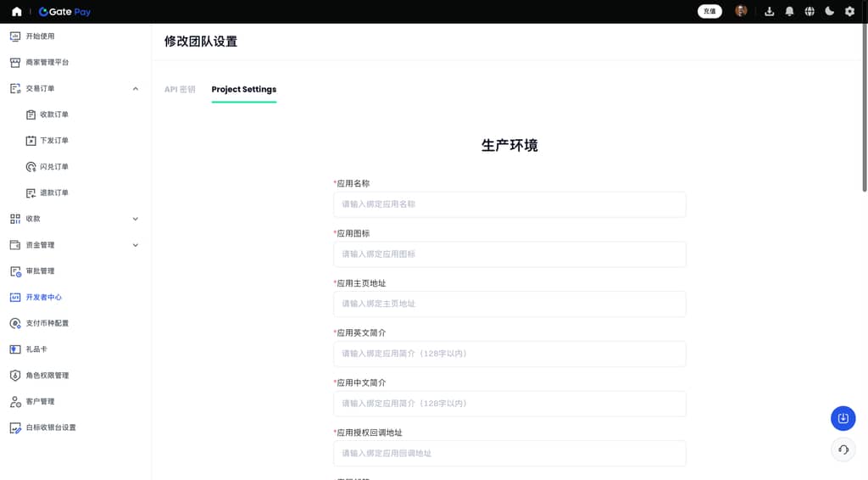Open the language globe menu

[810, 12]
